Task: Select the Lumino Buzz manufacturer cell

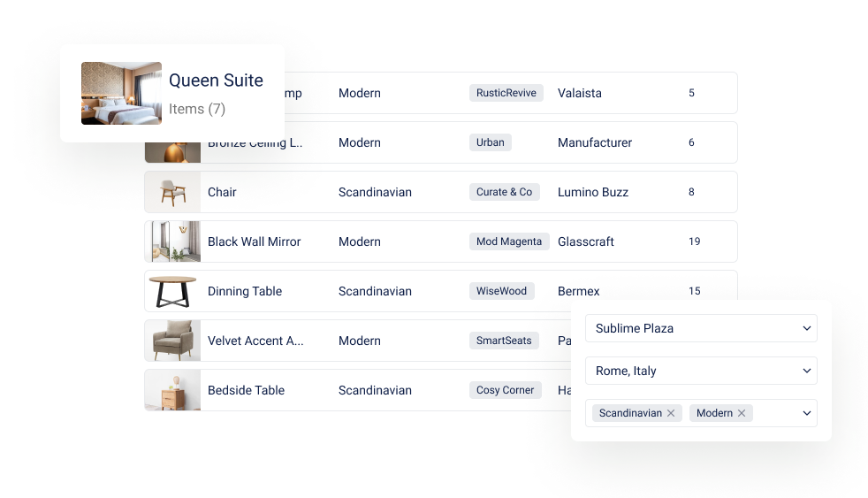Action: (593, 192)
